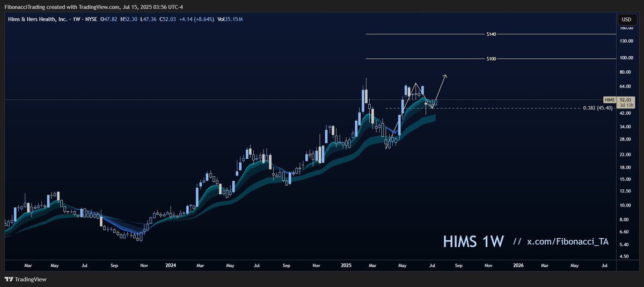Click the 64.00 price axis label

tap(625, 87)
